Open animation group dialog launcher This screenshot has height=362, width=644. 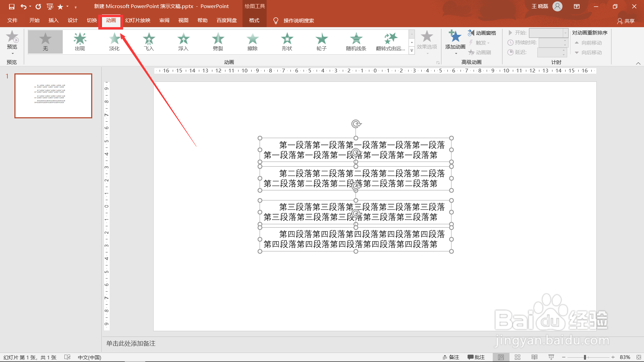438,63
